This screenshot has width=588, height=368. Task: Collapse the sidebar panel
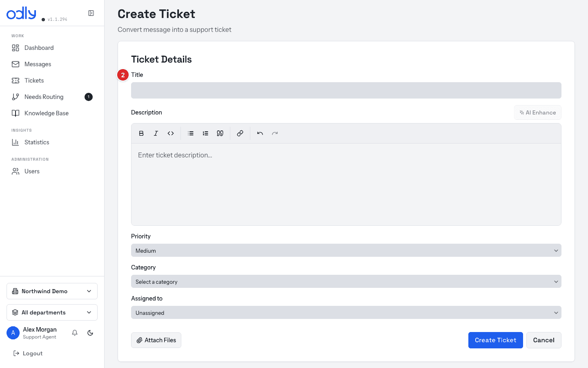[91, 13]
